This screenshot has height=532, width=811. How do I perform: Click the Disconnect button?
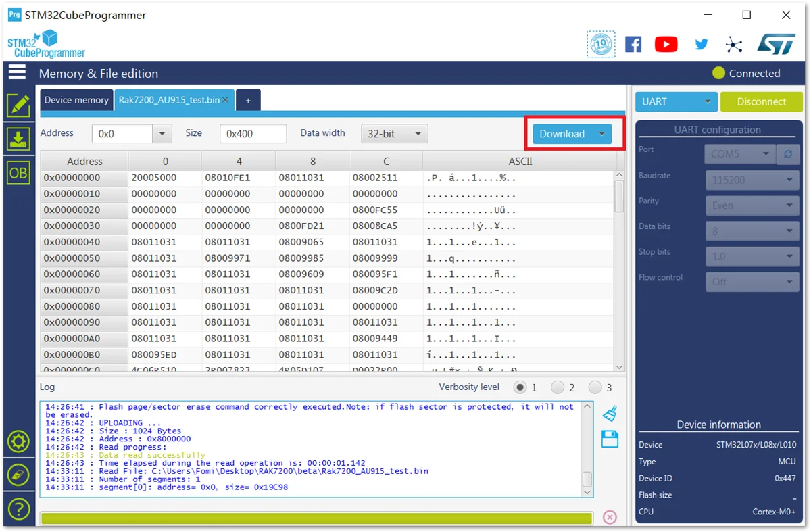pyautogui.click(x=762, y=101)
